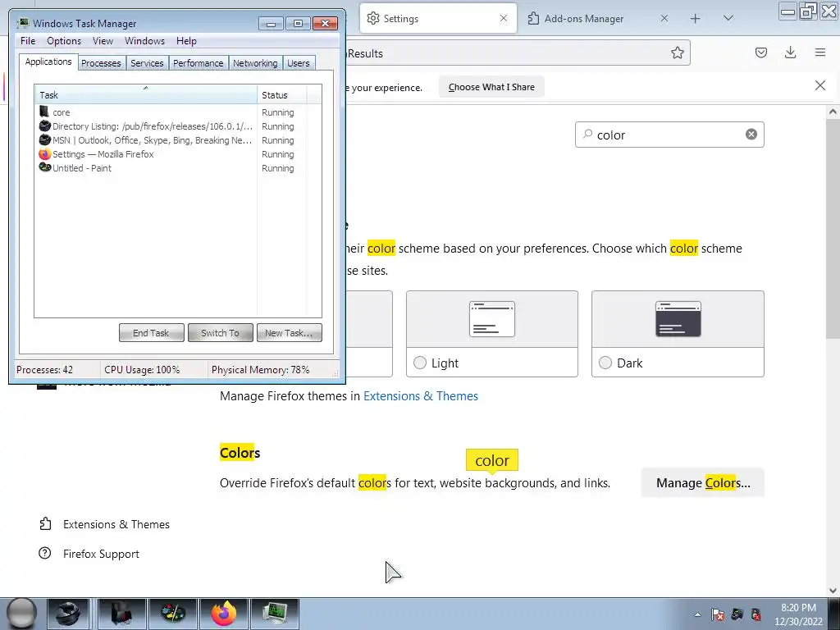Click the Firefox Support question mark icon
This screenshot has height=630, width=840.
coord(45,553)
